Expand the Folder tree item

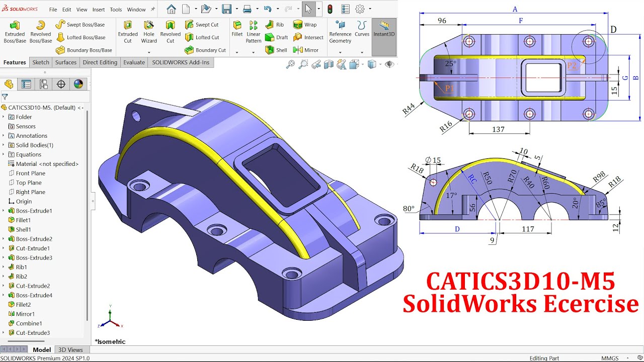click(4, 117)
